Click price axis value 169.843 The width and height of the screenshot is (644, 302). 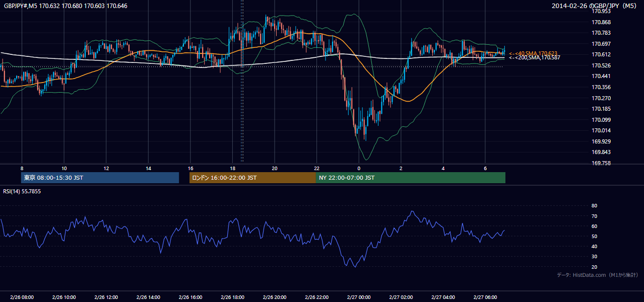601,153
